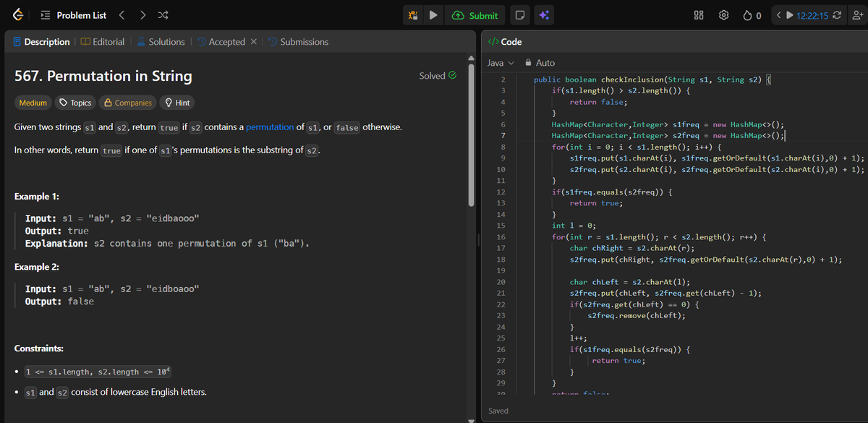Open the Java language dropdown
The image size is (868, 423).
501,63
